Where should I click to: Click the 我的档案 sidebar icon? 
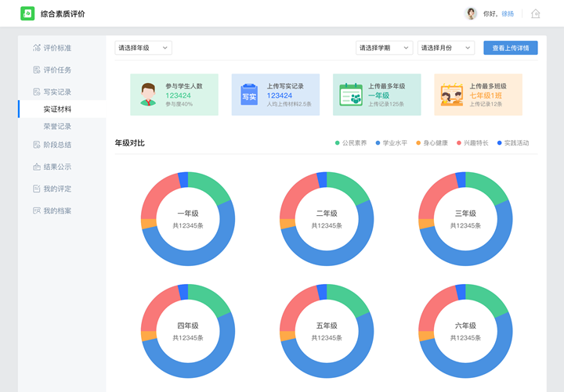click(x=37, y=210)
